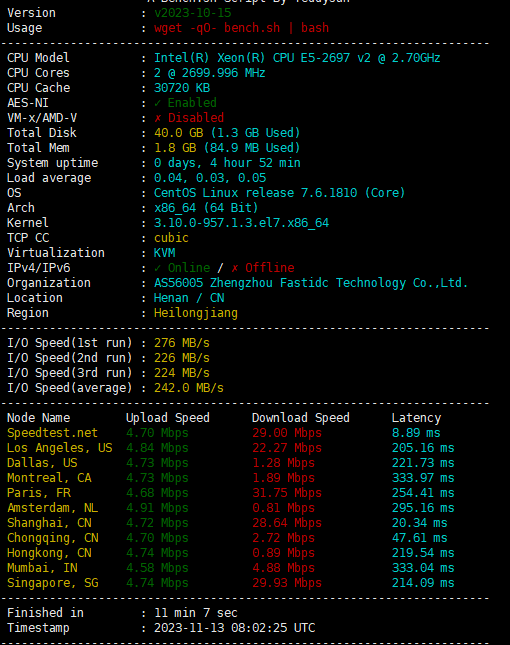Click the Speedtest.net node name
Screen dimensions: 510x645
tap(53, 433)
